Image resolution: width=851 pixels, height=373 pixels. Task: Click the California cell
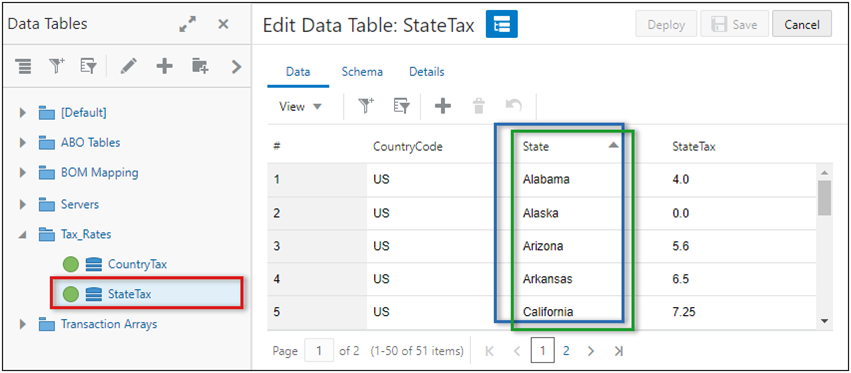[548, 312]
